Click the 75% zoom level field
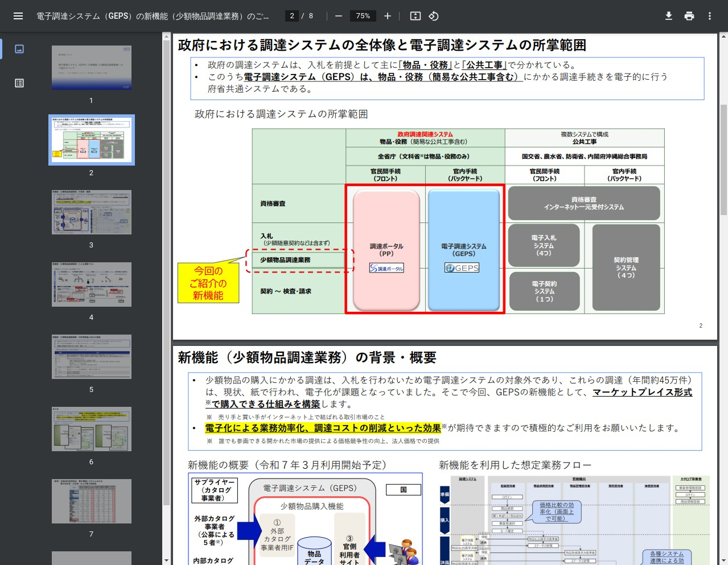This screenshot has width=728, height=565. pos(363,16)
